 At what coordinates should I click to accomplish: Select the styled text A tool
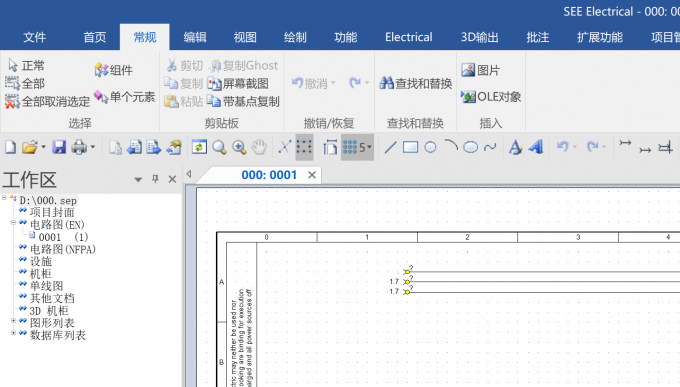(536, 148)
